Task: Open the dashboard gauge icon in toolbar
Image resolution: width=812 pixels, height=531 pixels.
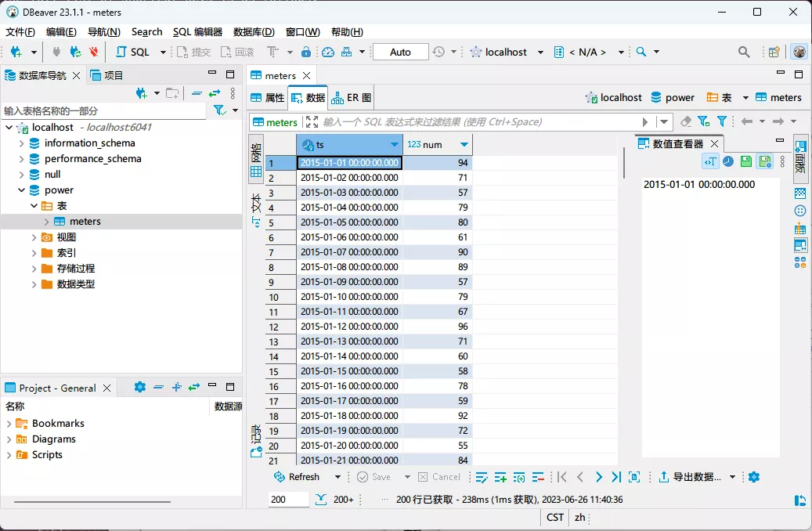Action: [x=328, y=52]
